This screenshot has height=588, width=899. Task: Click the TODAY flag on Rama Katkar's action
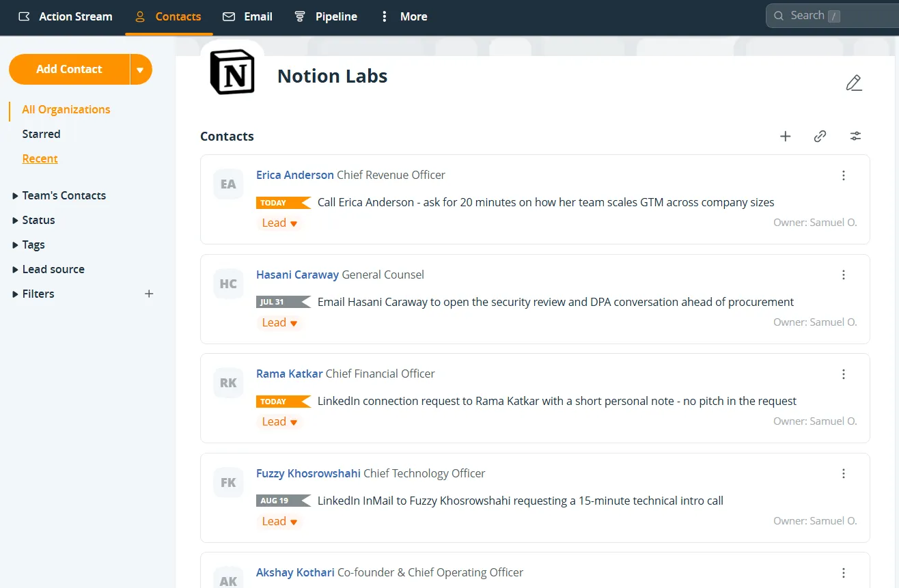pyautogui.click(x=283, y=402)
